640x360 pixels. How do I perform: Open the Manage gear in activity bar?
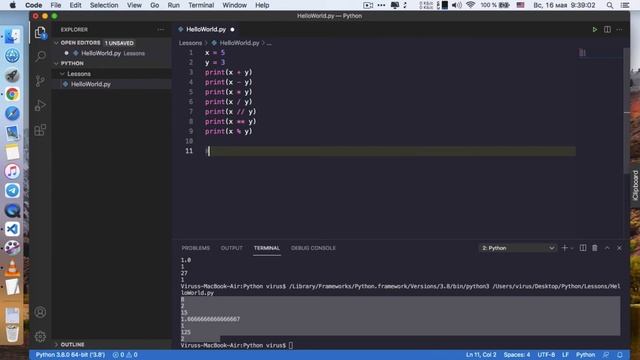pos(40,336)
